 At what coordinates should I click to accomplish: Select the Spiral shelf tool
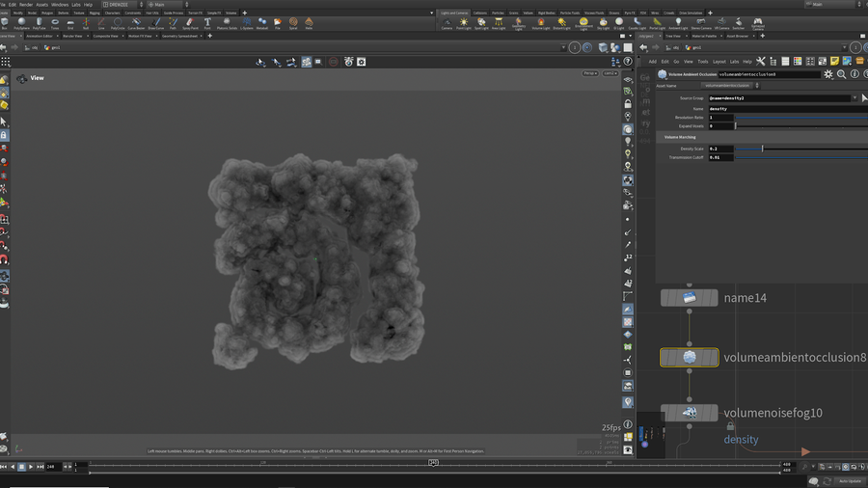[x=293, y=23]
